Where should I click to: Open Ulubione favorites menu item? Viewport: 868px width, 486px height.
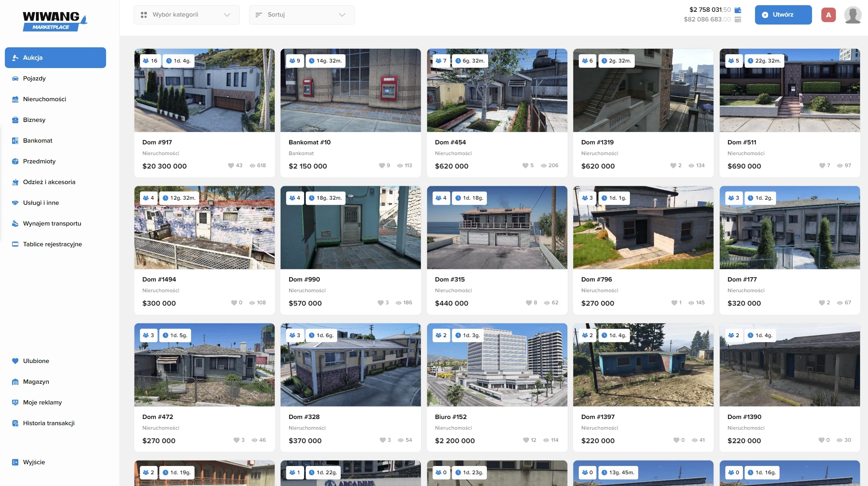[x=36, y=361]
